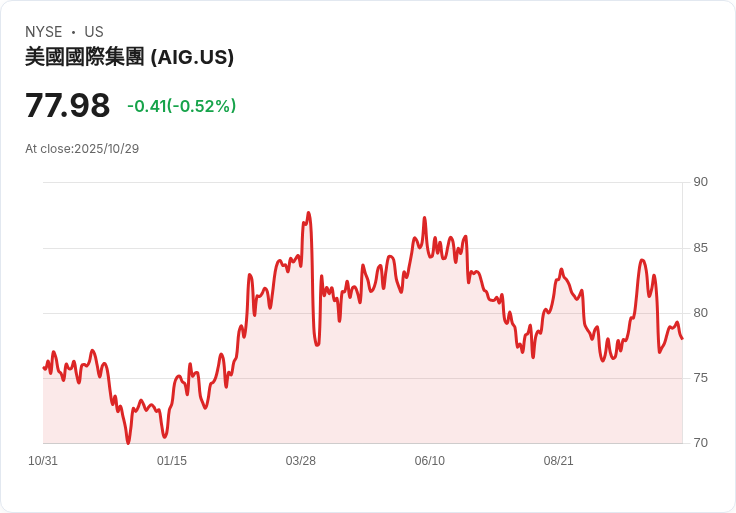
Task: Click the 85 y-axis label
Action: click(x=700, y=248)
